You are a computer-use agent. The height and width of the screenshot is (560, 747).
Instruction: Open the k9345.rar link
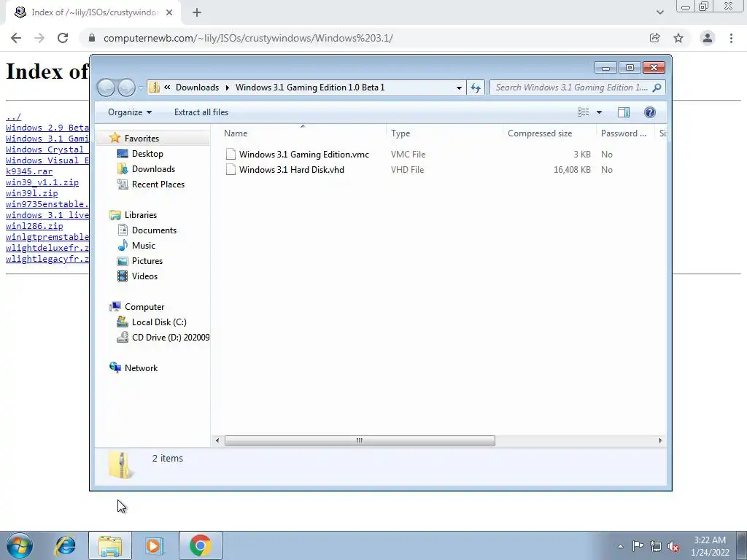29,171
